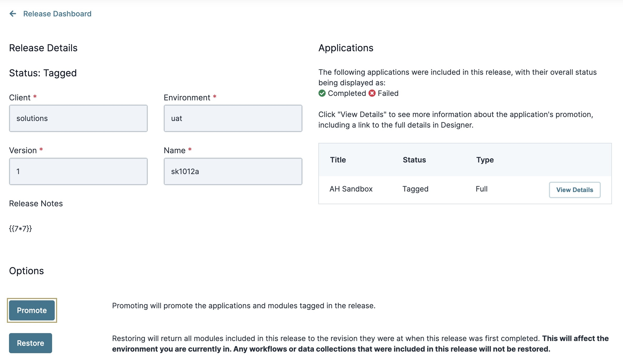
Task: Click the Release Notes label
Action: (x=36, y=203)
